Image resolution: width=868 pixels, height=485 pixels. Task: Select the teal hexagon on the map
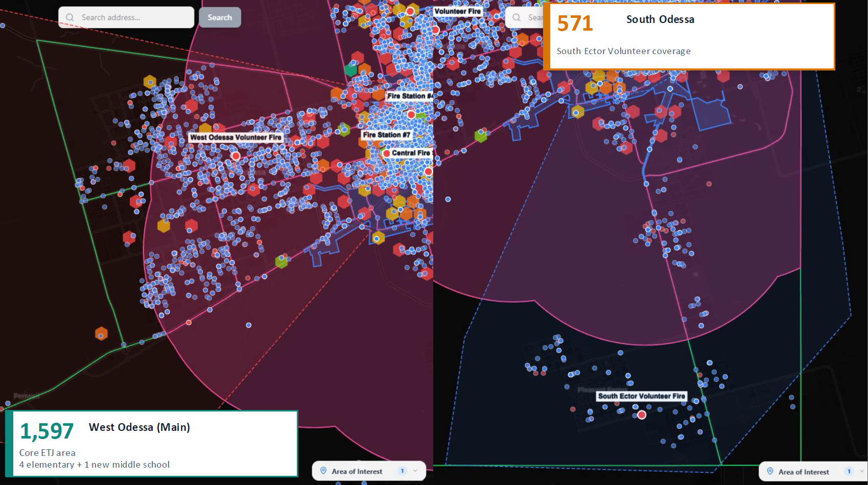coord(350,69)
